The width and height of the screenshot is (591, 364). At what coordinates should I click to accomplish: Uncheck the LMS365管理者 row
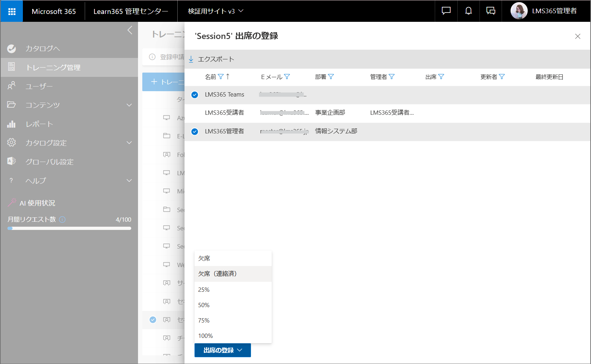coord(194,132)
